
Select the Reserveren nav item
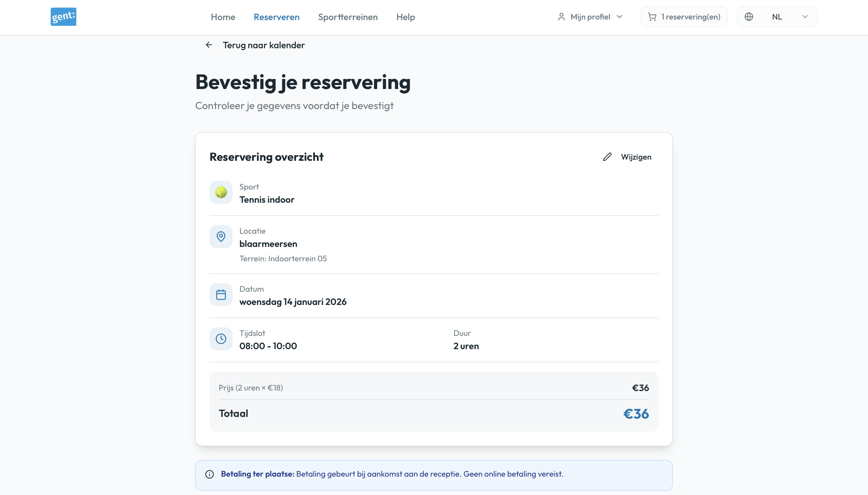pyautogui.click(x=276, y=17)
